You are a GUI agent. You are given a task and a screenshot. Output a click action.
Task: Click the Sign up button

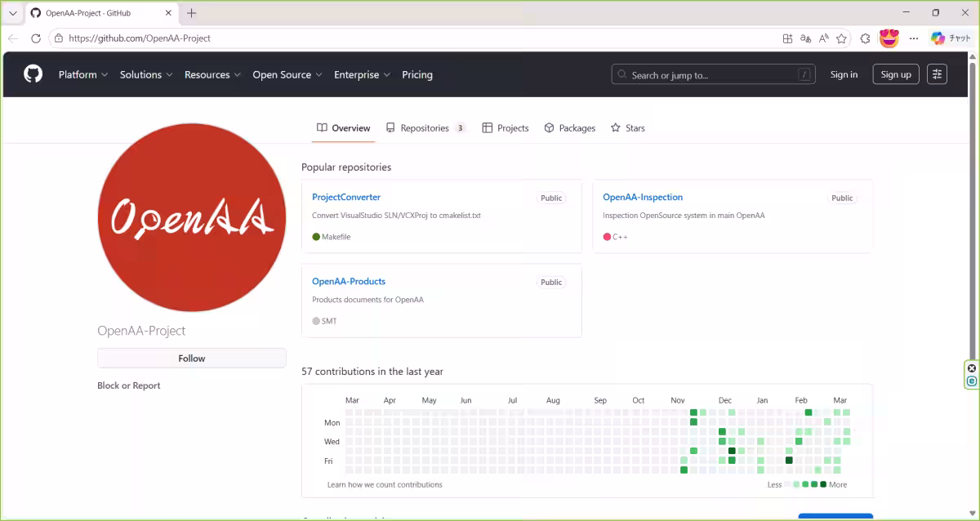click(895, 74)
